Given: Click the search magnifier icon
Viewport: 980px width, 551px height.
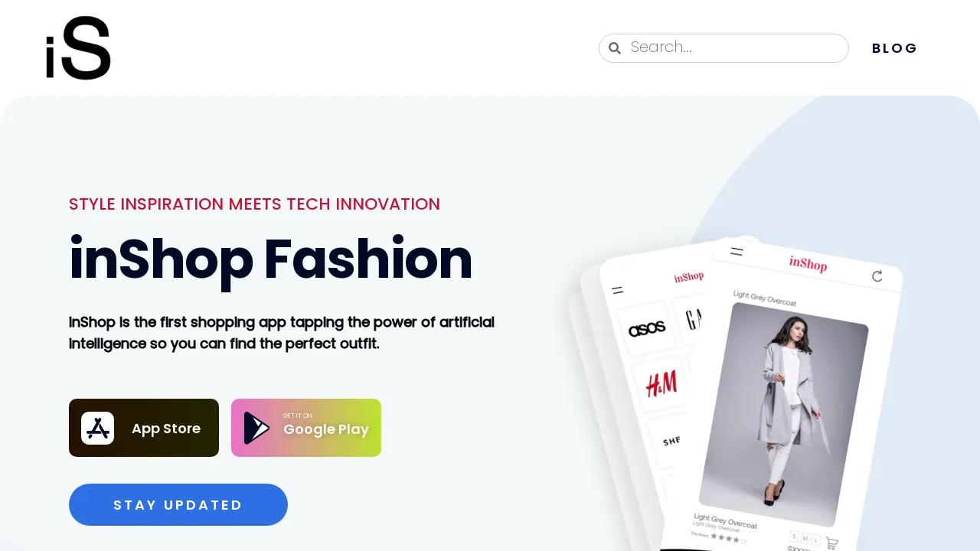Looking at the screenshot, I should tap(614, 48).
